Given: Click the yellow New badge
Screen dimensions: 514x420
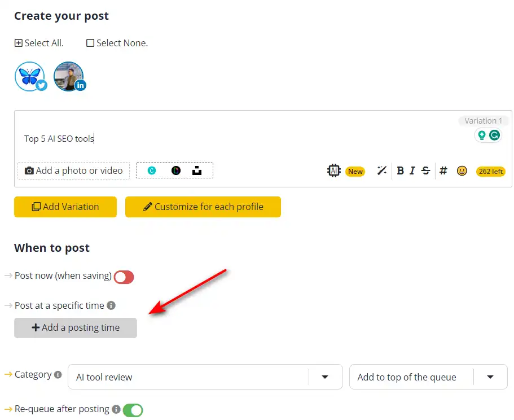Looking at the screenshot, I should tap(355, 172).
